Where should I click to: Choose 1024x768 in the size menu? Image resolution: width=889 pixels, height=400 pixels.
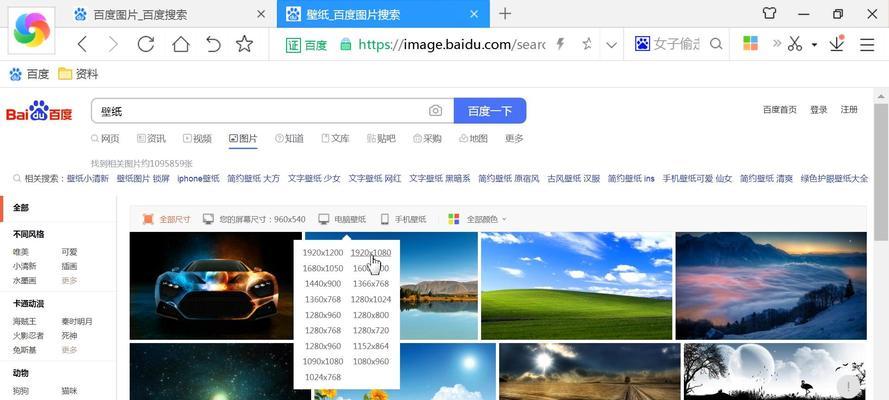(323, 377)
